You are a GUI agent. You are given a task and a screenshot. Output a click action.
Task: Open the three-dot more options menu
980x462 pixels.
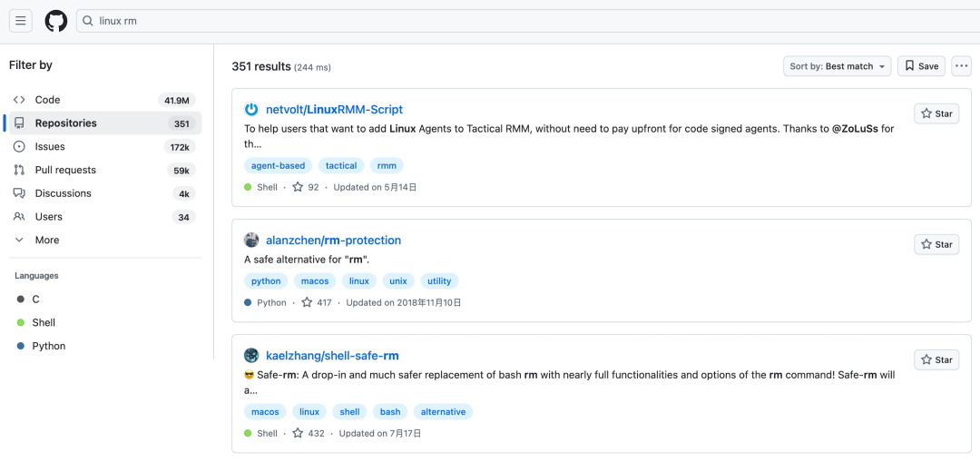tap(961, 66)
